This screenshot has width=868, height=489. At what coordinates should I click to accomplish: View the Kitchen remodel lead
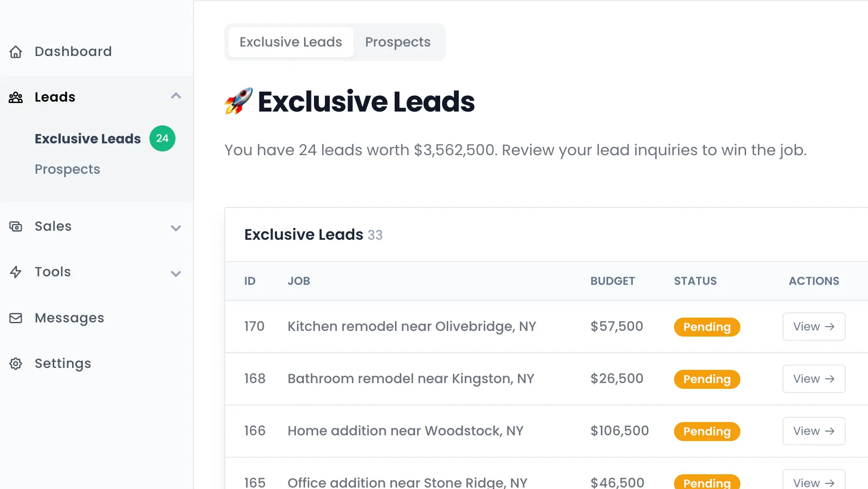click(813, 326)
